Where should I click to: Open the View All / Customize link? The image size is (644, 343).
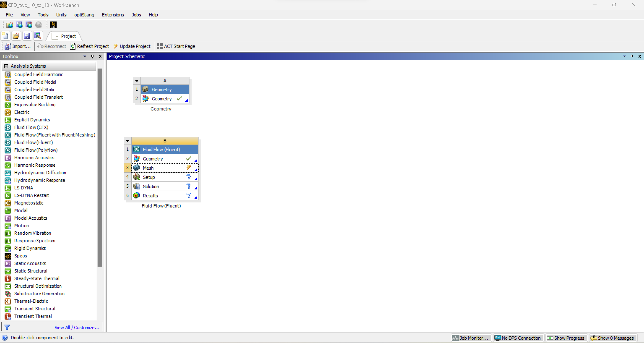tap(77, 328)
